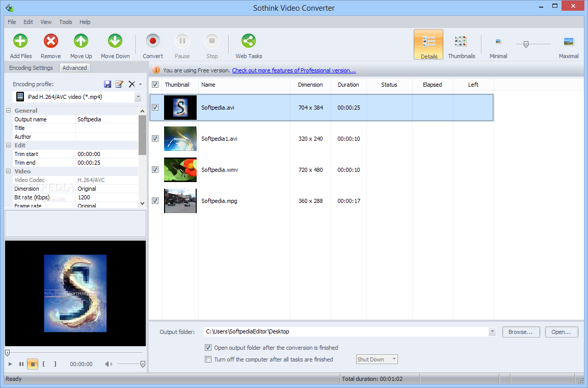Open the arrow menu next to profile delete
The height and width of the screenshot is (388, 588).
pos(140,85)
